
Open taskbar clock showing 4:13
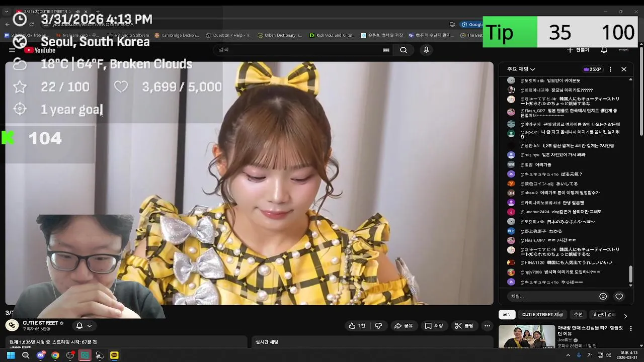pyautogui.click(x=627, y=355)
